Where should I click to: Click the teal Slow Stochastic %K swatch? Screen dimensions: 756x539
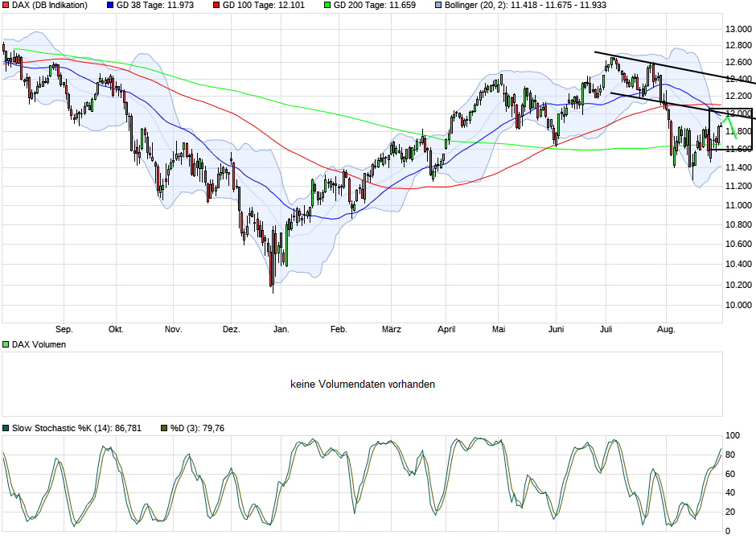pos(6,428)
